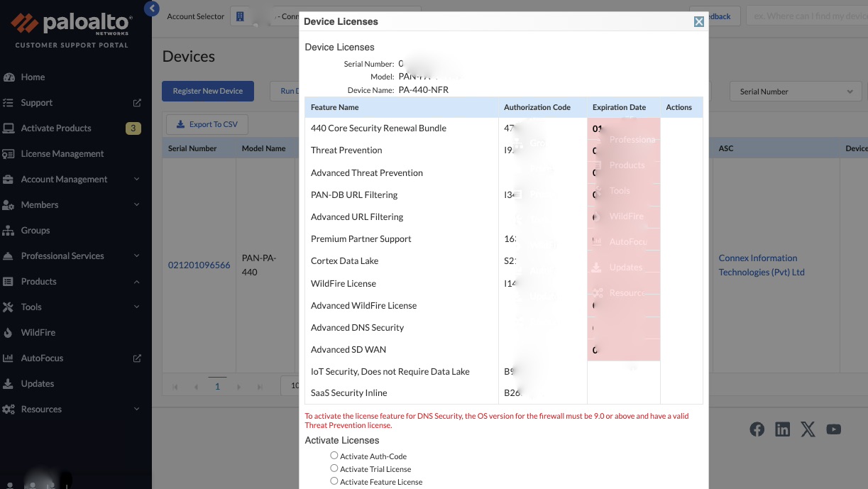868x489 pixels.
Task: Open device serial number 021201096566 link
Action: point(199,265)
